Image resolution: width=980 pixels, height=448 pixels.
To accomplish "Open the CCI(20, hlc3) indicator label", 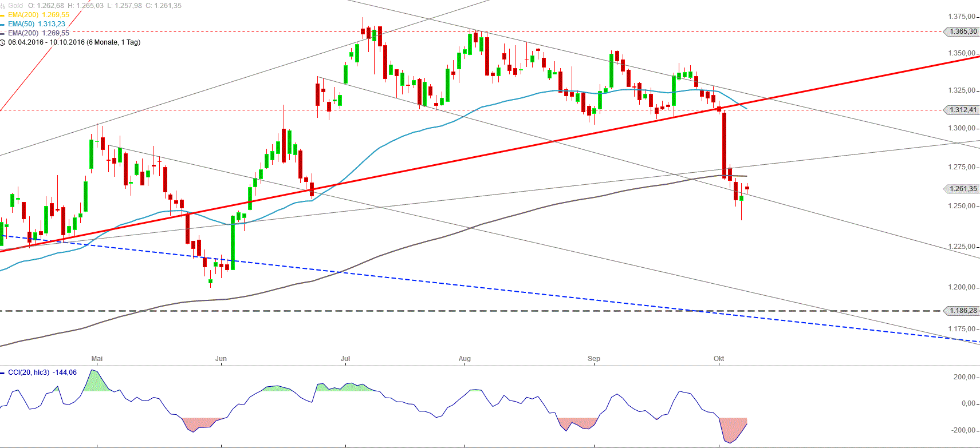I will coord(28,372).
